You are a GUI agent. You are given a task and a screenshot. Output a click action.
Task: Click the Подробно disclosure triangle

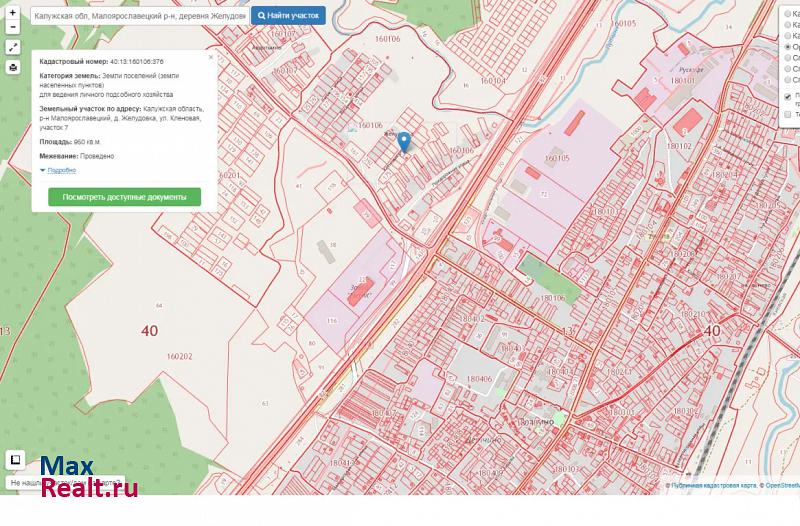pyautogui.click(x=43, y=170)
